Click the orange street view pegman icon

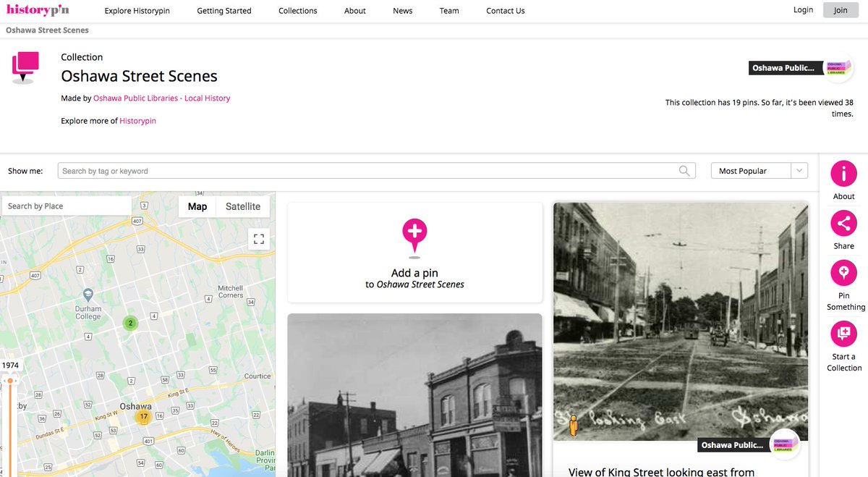coord(574,426)
